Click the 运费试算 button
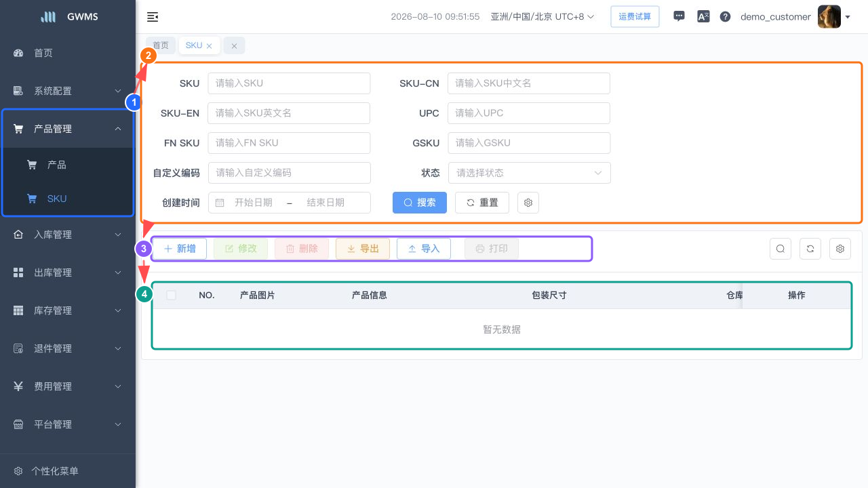The height and width of the screenshot is (488, 868). click(635, 16)
